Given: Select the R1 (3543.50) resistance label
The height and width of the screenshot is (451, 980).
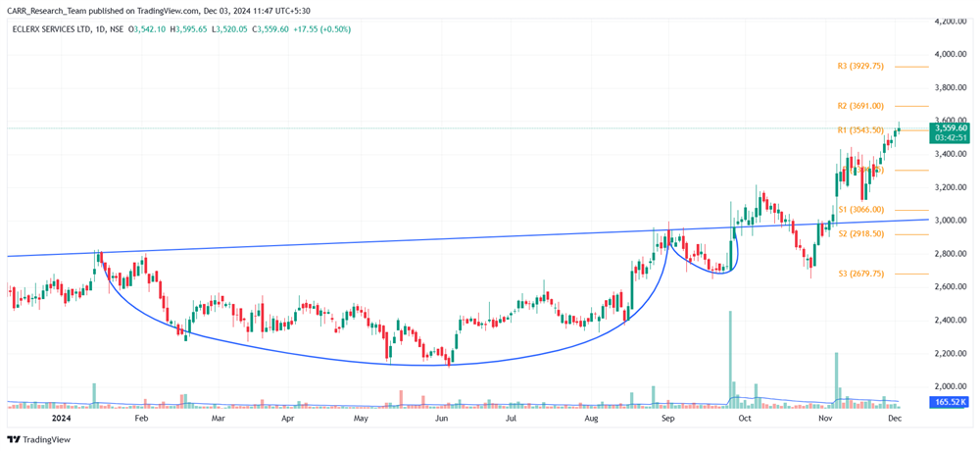Looking at the screenshot, I should 860,130.
